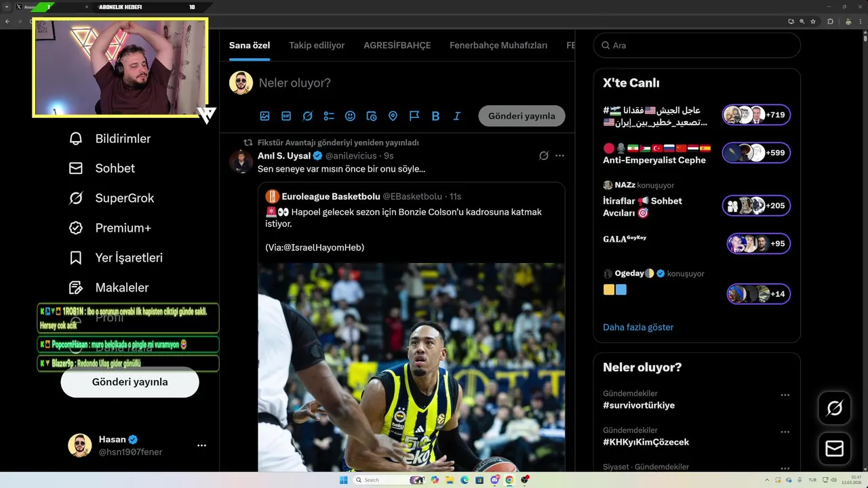The image size is (868, 488).
Task: Apply italic formatting in composer
Action: click(x=457, y=116)
